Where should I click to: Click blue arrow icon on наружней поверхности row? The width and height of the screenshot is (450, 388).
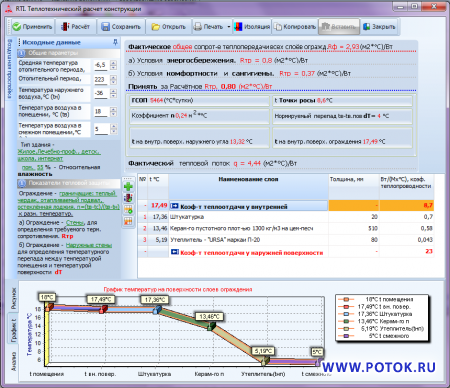(x=175, y=252)
